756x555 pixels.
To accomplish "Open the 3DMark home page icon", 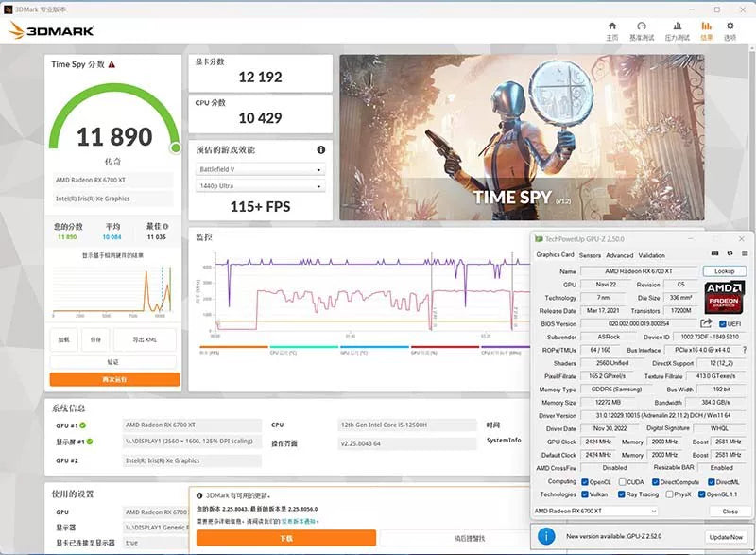I will [611, 26].
